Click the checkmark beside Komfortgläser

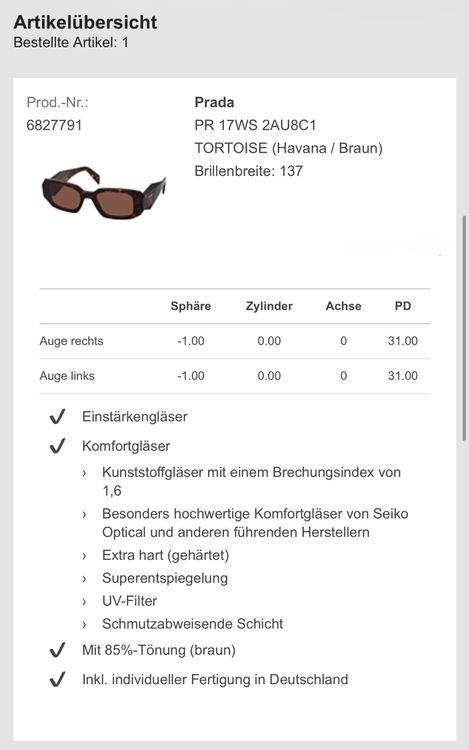coord(57,446)
